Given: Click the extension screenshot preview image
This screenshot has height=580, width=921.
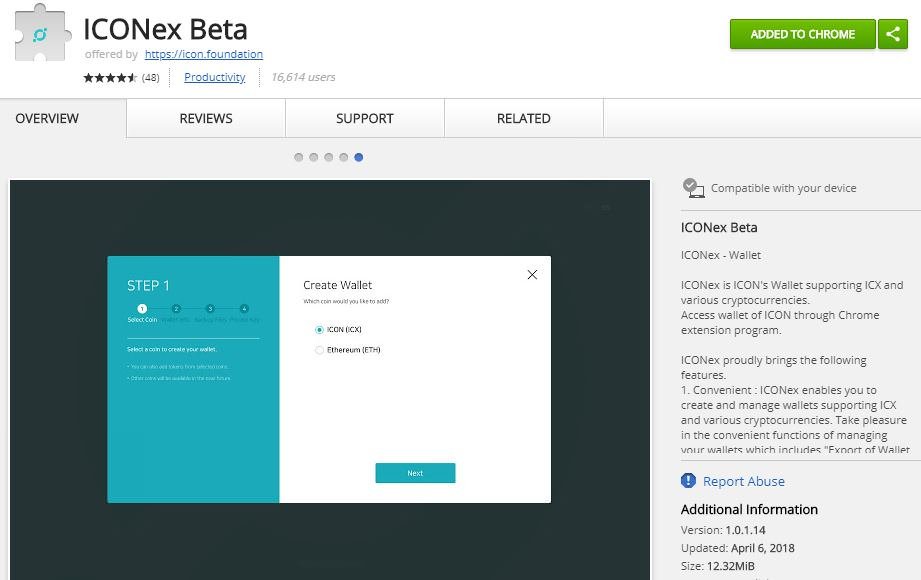Looking at the screenshot, I should pyautogui.click(x=330, y=380).
